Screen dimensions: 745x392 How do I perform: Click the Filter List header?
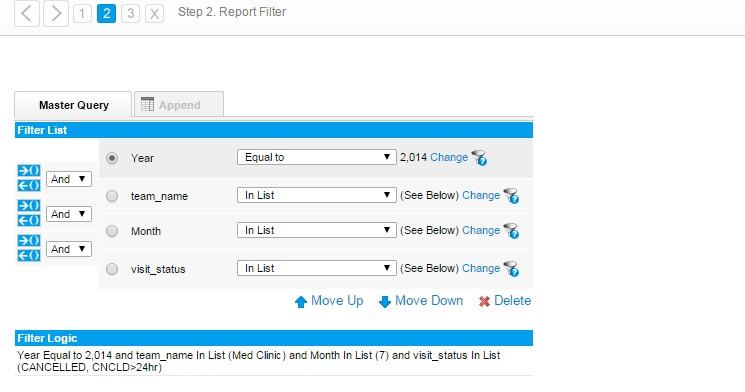click(x=274, y=130)
